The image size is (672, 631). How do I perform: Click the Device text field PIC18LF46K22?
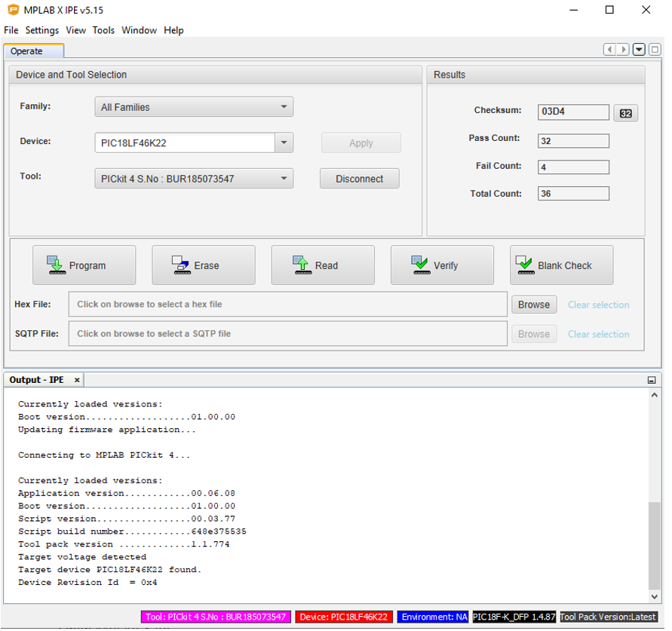tap(185, 142)
